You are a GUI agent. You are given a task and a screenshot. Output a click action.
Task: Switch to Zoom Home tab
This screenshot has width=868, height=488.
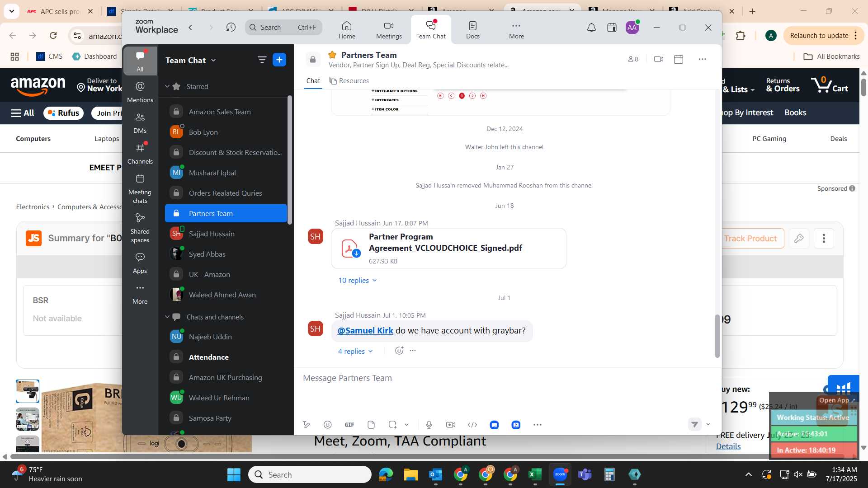(347, 30)
